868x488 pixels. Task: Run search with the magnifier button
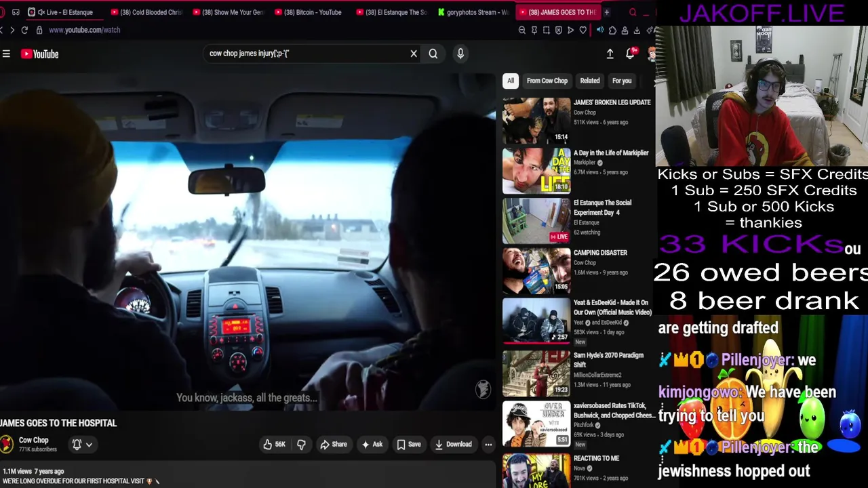point(433,54)
